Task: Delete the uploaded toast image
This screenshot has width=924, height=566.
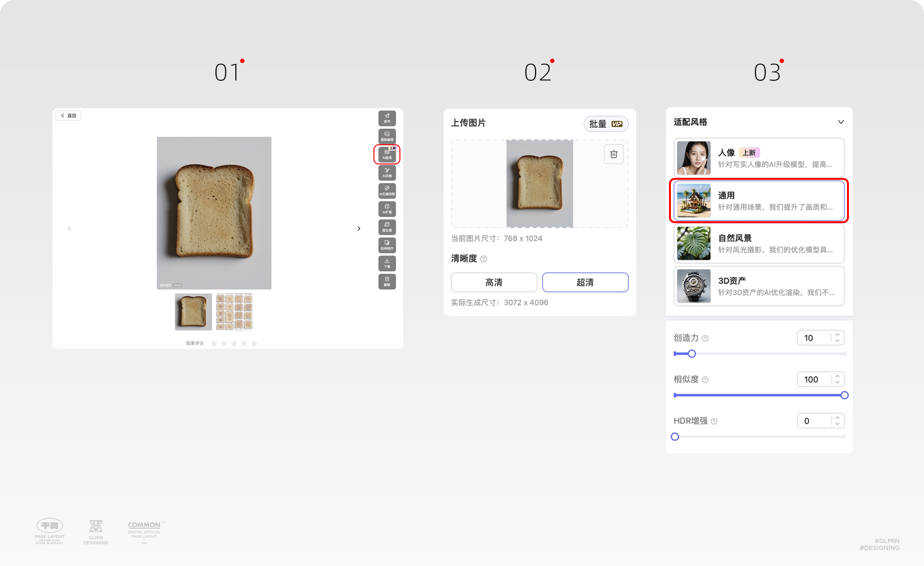Action: 614,154
